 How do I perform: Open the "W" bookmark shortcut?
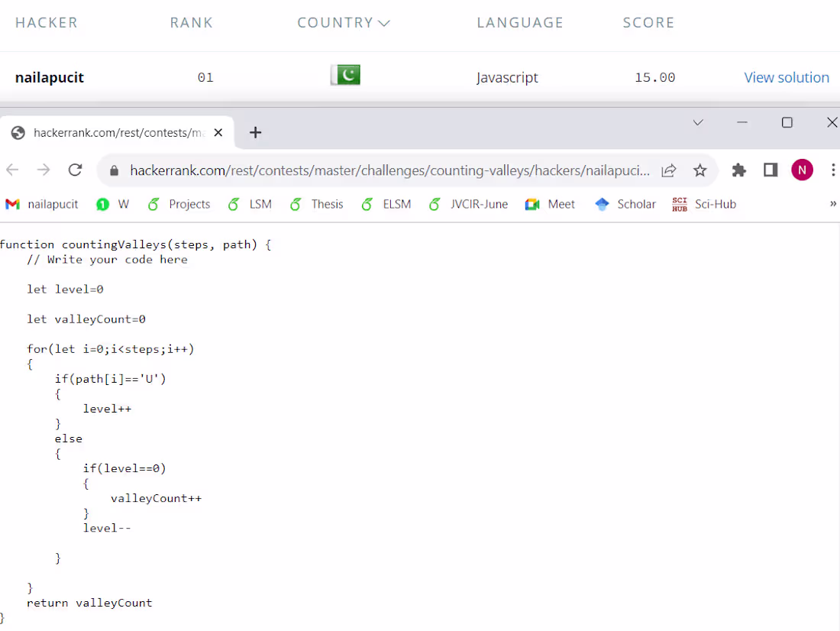112,204
